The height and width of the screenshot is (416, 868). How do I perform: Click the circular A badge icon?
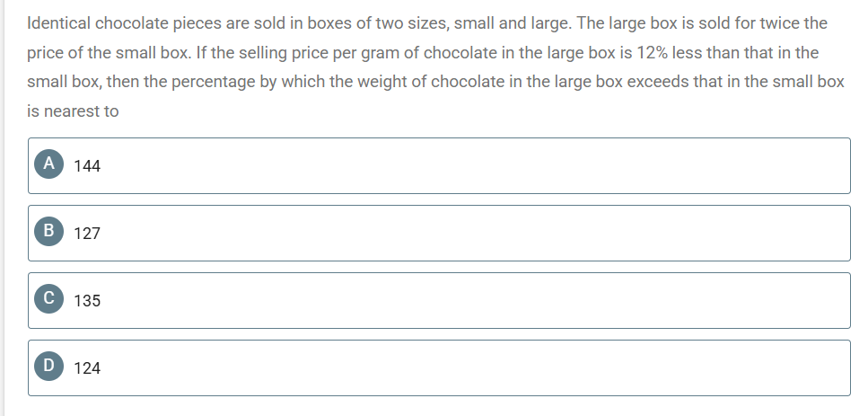[48, 164]
